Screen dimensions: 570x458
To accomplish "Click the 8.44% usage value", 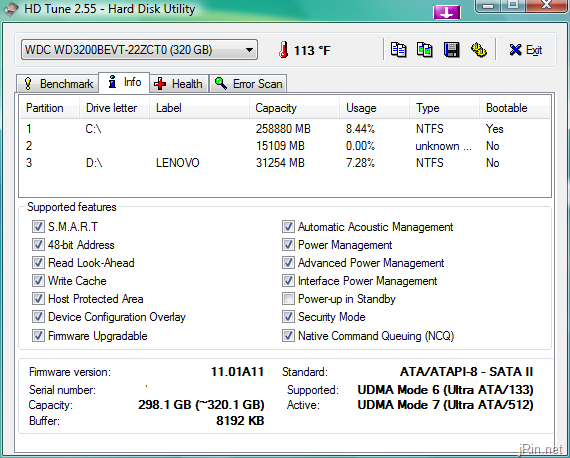I will coord(360,129).
